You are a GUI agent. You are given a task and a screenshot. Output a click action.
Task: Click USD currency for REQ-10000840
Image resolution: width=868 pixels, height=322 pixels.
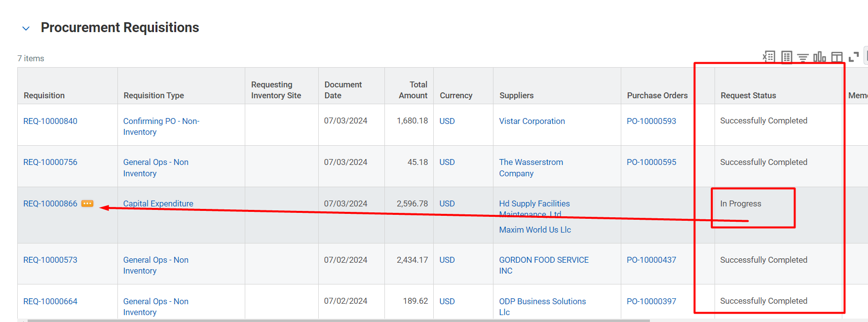(447, 121)
